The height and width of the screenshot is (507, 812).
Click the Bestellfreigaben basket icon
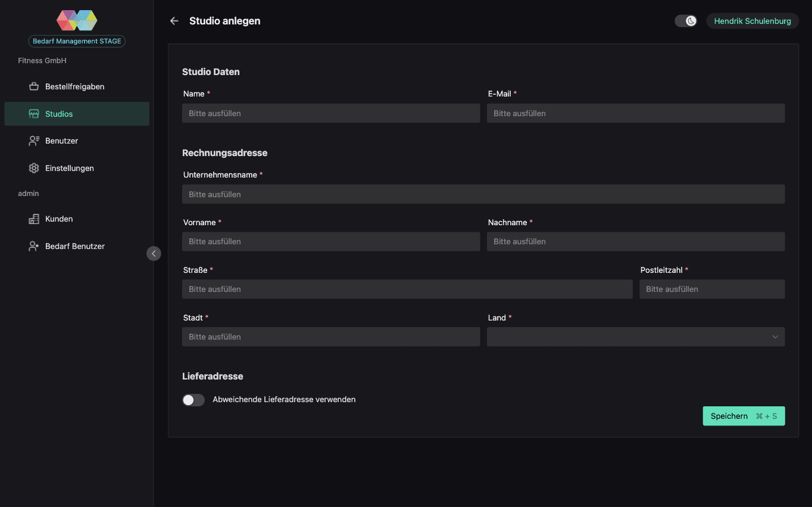click(x=34, y=86)
